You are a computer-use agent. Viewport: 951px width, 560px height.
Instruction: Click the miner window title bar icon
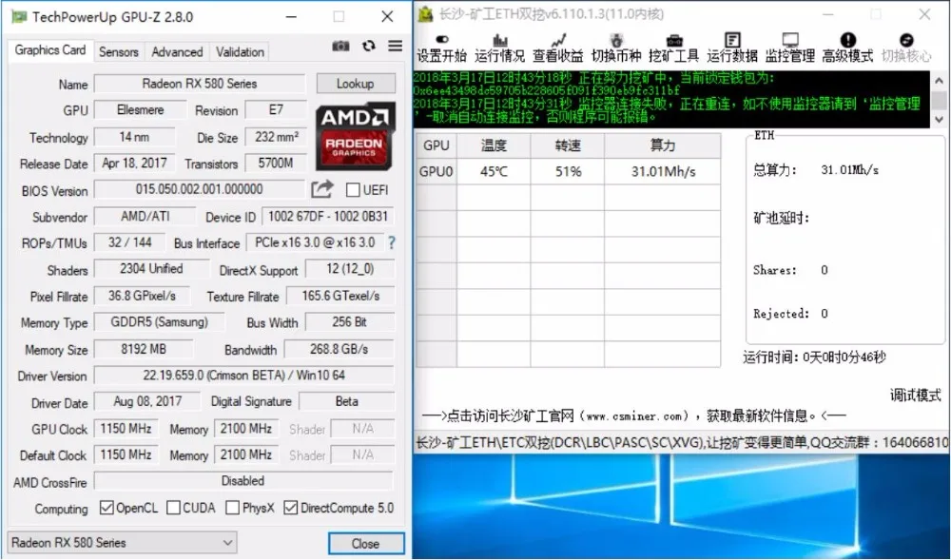[426, 14]
